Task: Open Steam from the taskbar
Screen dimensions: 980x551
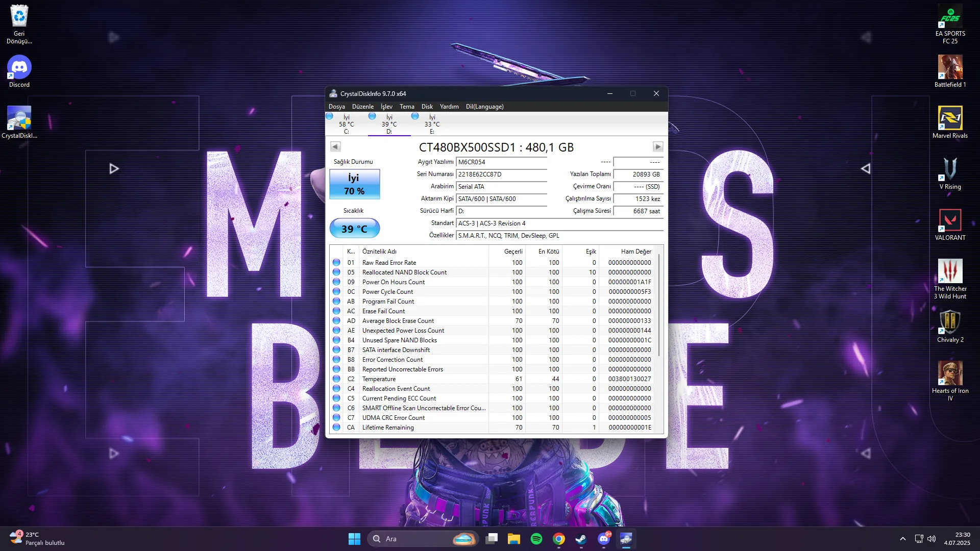Action: [x=581, y=539]
